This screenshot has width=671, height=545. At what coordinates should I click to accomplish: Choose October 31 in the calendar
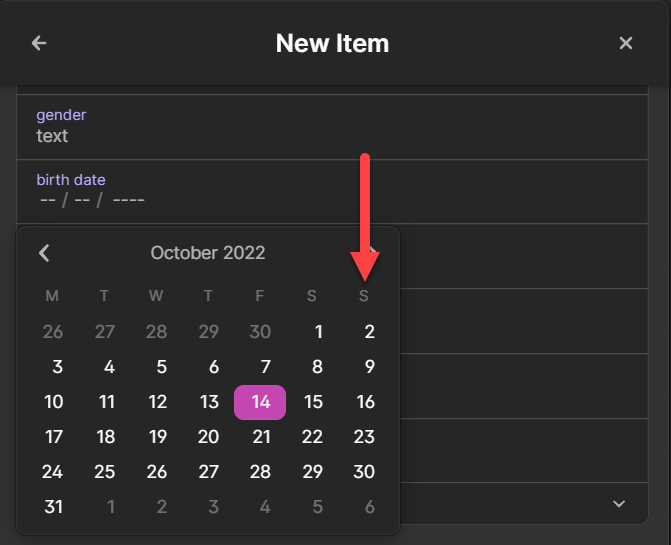54,507
